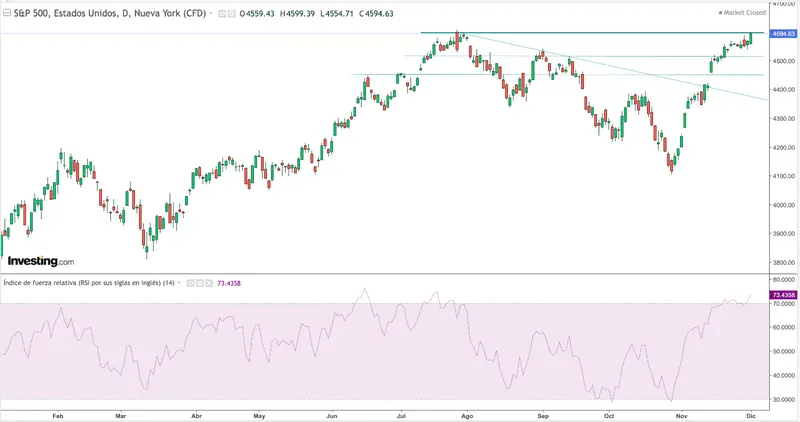Click the Dic label on the time axis
This screenshot has width=800, height=422.
coord(751,416)
